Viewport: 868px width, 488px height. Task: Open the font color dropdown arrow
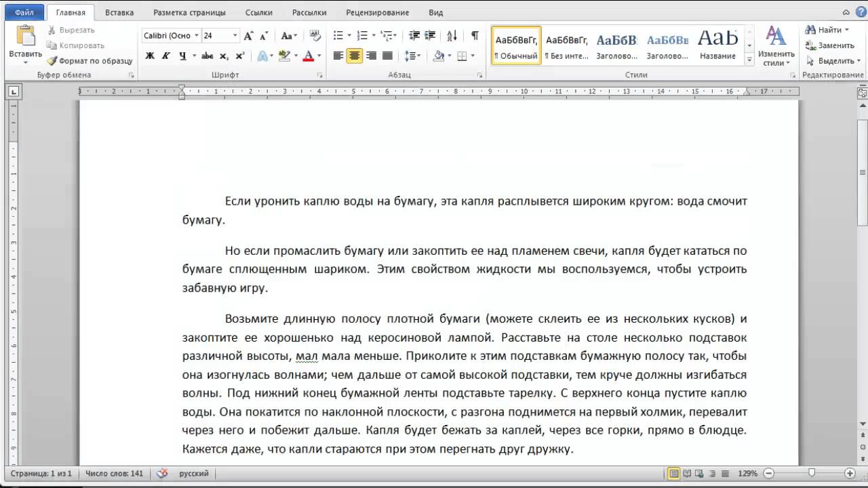coord(319,56)
